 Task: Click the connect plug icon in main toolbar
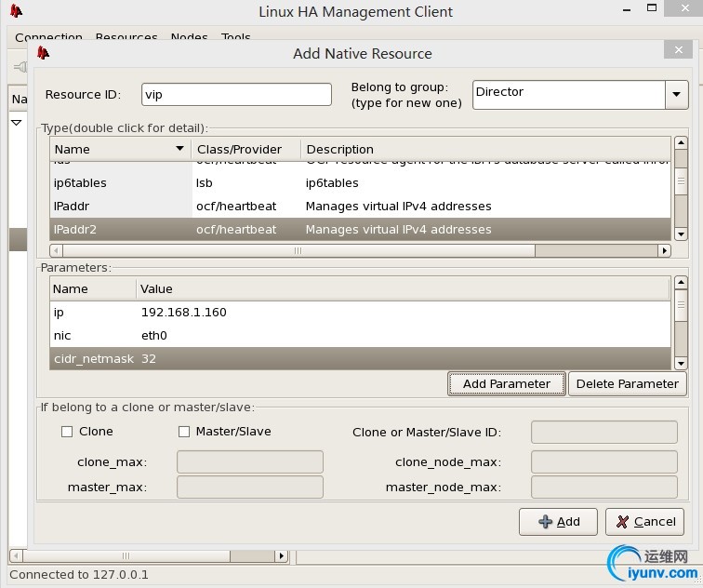(20, 67)
